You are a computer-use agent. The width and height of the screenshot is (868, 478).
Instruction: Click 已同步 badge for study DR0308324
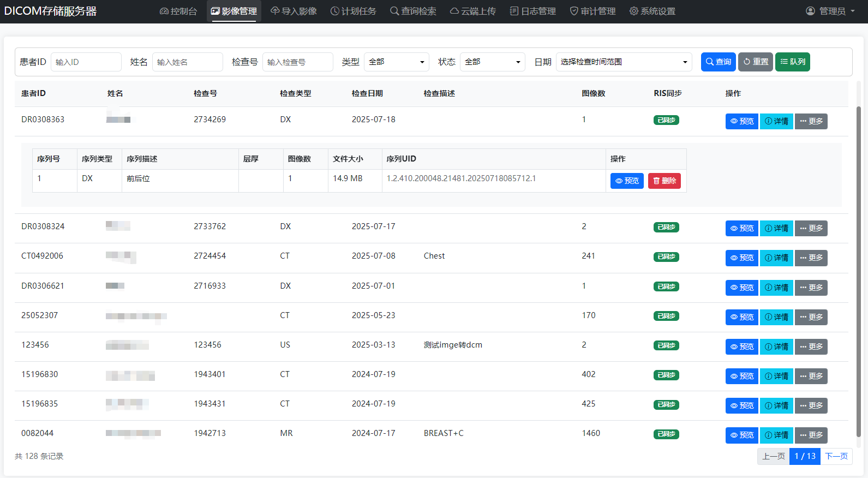(666, 227)
